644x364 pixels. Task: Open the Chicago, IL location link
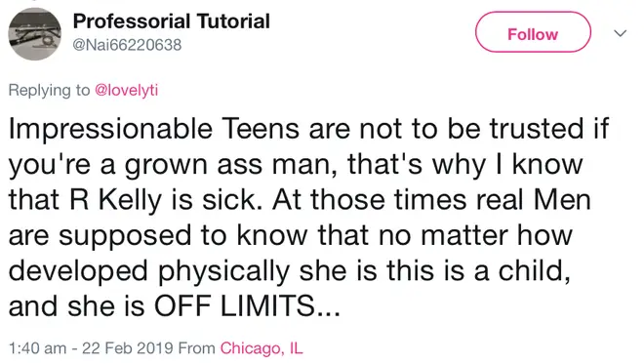point(262,348)
